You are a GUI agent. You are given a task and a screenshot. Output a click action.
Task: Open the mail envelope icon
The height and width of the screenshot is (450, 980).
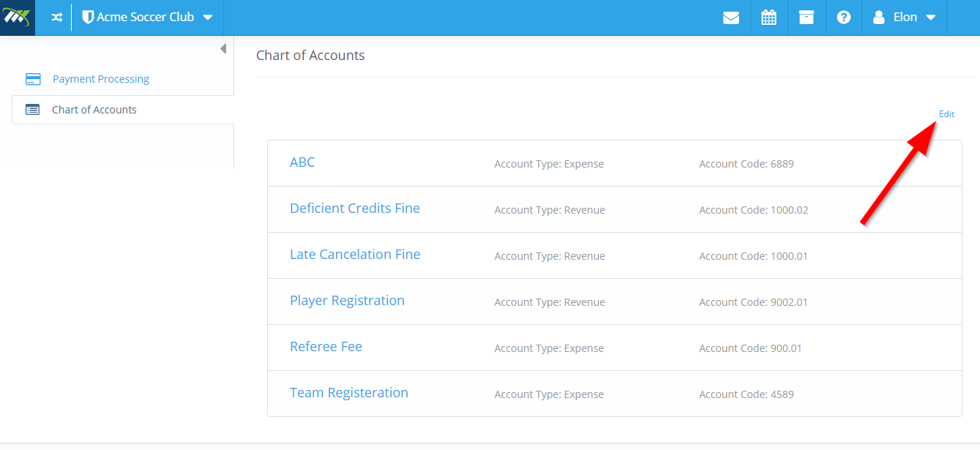click(x=731, y=18)
